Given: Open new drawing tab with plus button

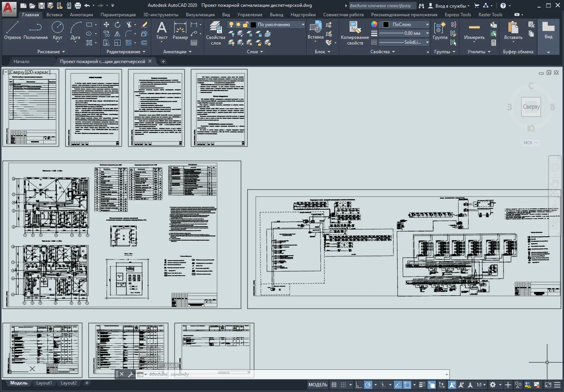Looking at the screenshot, I should click(x=163, y=62).
